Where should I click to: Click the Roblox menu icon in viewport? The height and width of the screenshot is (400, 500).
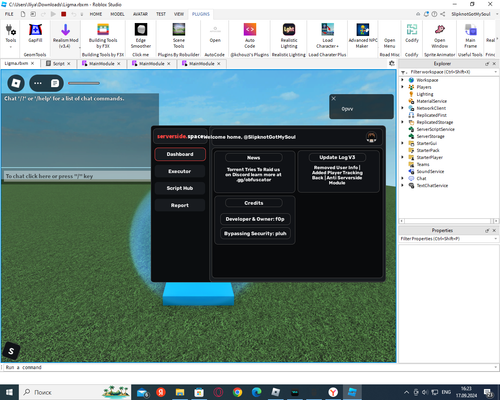pyautogui.click(x=16, y=83)
